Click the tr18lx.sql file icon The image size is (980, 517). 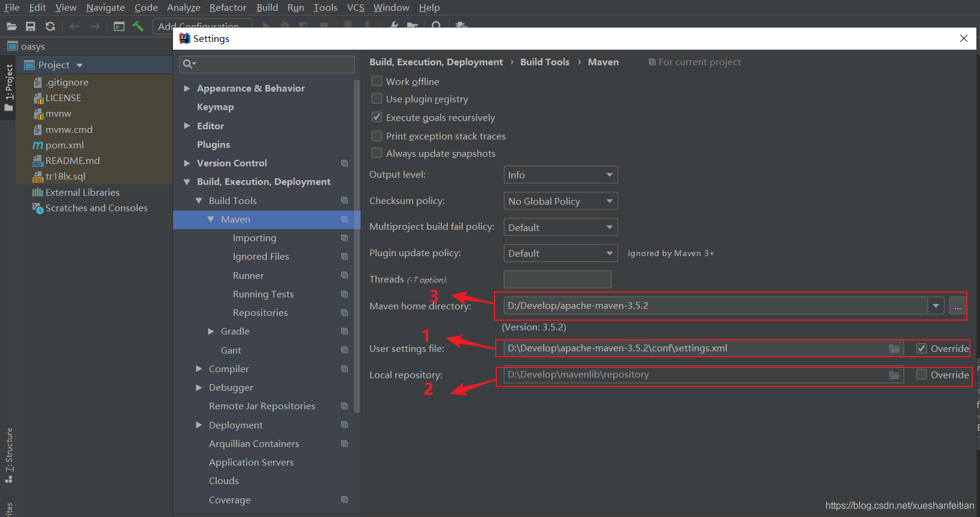(37, 177)
